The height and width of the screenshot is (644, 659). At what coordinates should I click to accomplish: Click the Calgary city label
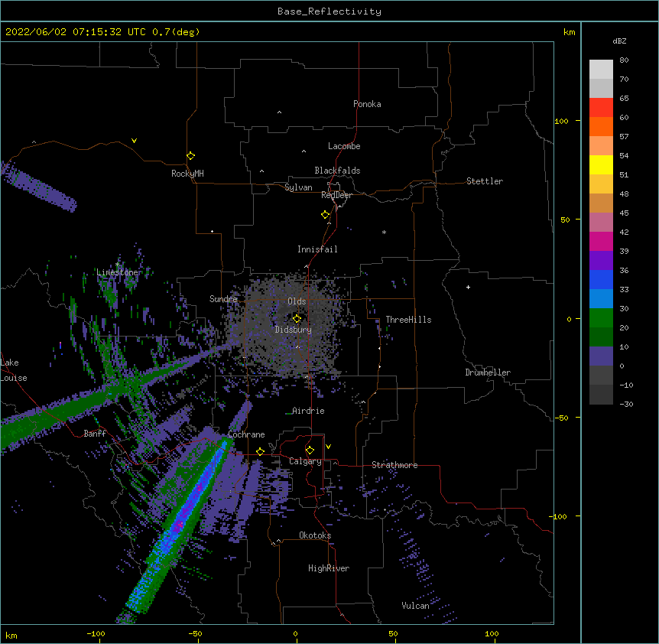pos(305,461)
